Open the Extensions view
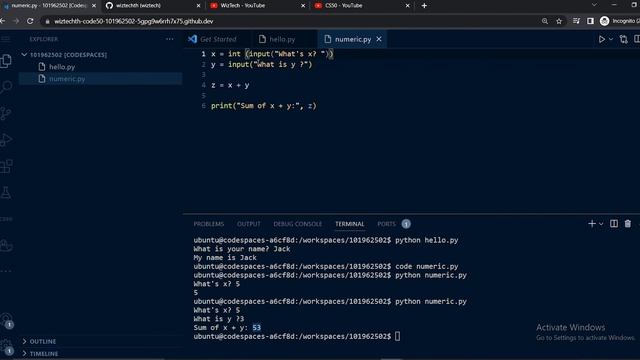 [x=6, y=166]
